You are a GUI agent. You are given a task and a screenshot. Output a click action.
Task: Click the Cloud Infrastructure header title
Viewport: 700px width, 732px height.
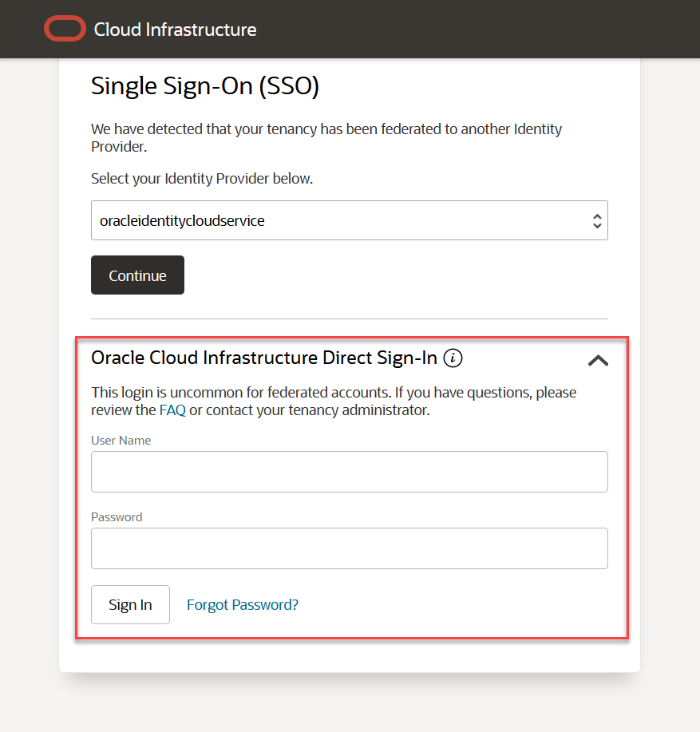[x=176, y=30]
